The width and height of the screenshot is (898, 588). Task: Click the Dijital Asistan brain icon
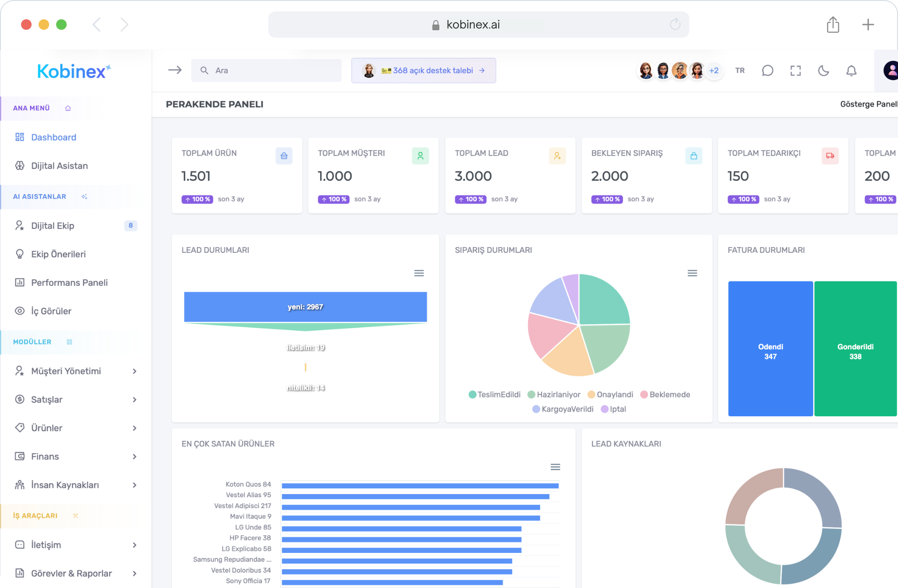20,166
